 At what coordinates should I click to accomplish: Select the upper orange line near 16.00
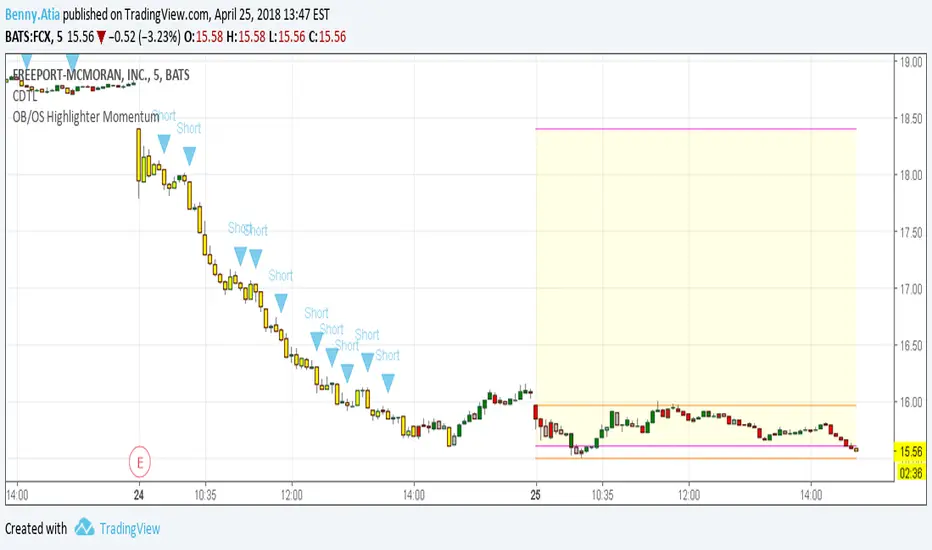click(x=695, y=406)
